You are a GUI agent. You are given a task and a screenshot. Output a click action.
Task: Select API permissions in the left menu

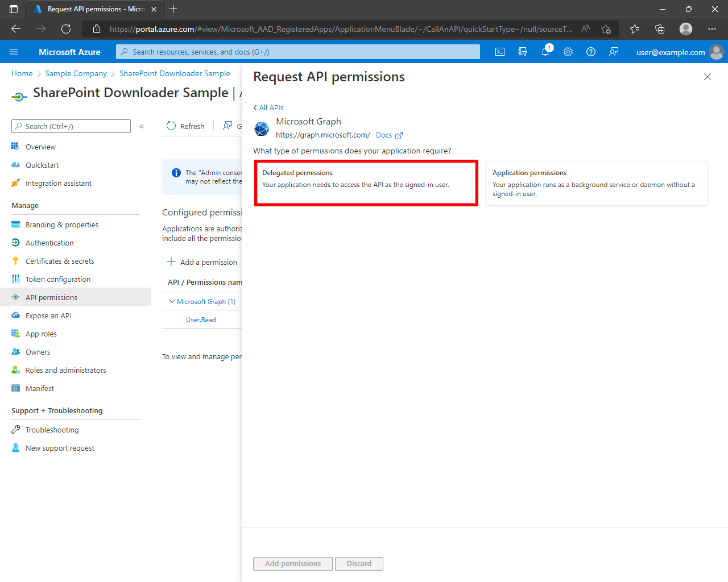75,297
